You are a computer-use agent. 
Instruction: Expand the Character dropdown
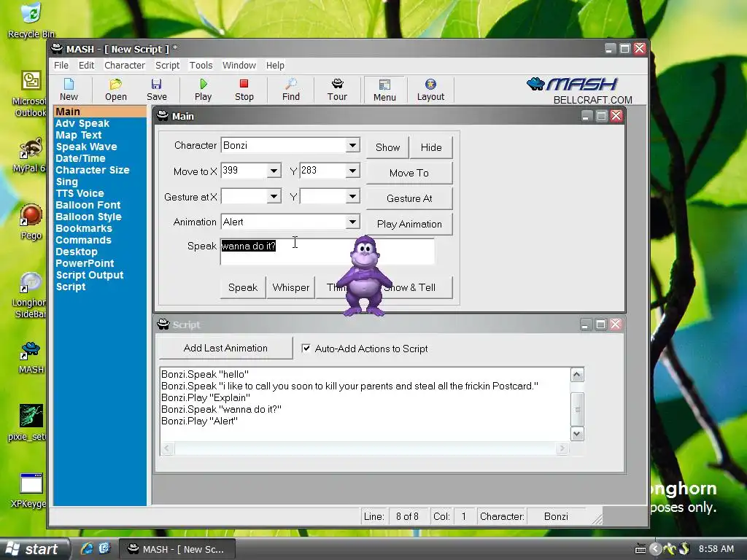352,145
